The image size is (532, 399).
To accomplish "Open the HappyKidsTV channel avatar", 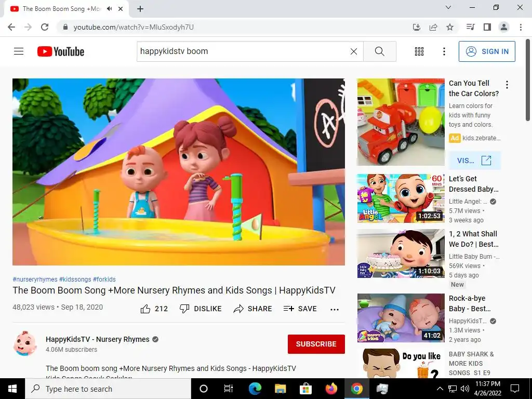I will tap(25, 343).
